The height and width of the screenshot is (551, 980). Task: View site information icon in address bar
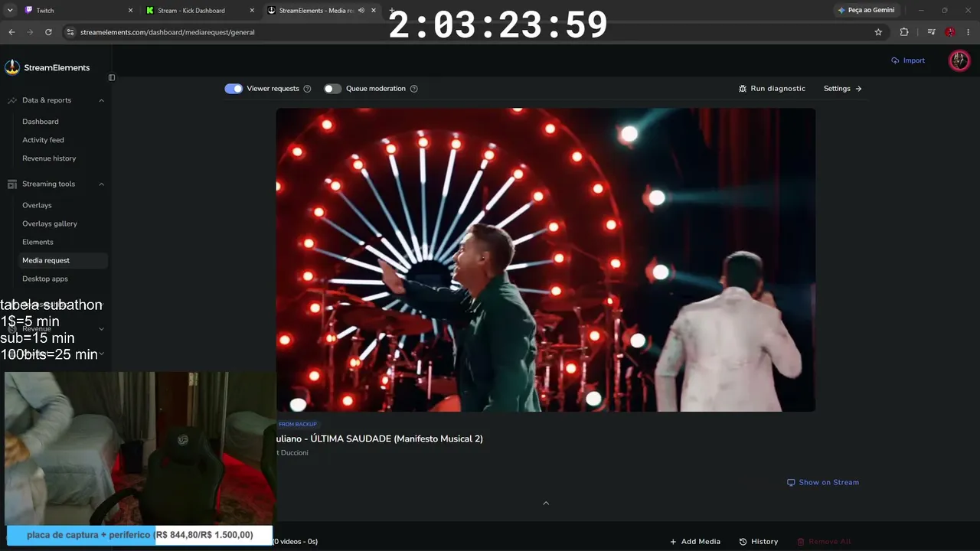coord(70,32)
